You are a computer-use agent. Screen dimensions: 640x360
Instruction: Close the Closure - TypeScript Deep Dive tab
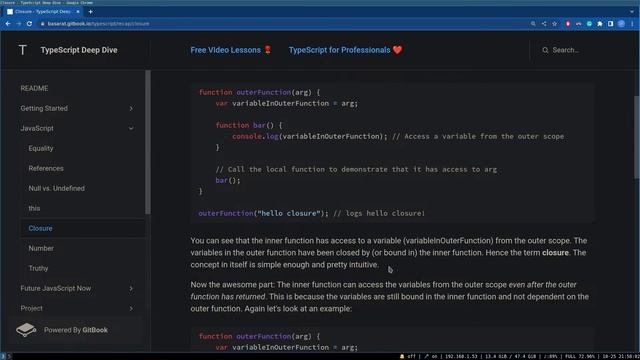78,12
